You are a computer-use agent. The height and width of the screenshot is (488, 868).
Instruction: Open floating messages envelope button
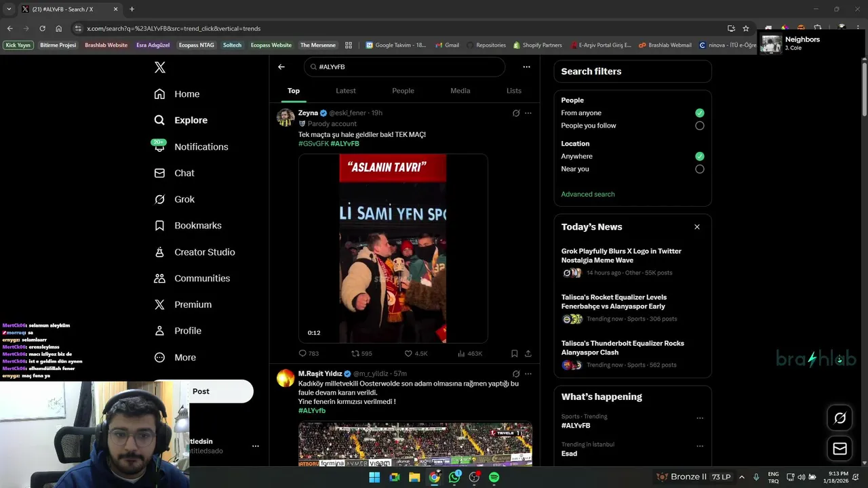coord(840,449)
